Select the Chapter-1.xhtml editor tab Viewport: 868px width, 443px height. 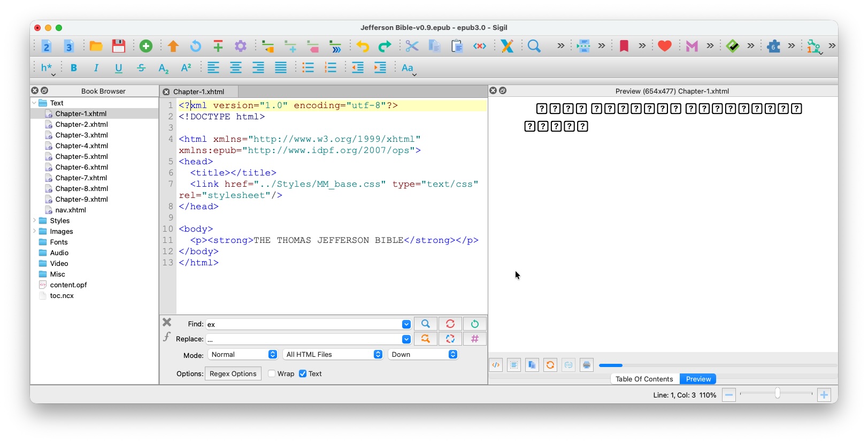tap(199, 91)
